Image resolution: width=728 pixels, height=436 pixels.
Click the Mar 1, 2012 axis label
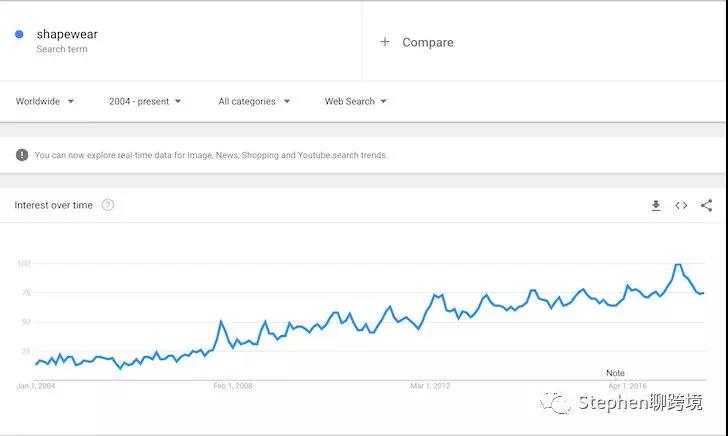click(x=430, y=385)
